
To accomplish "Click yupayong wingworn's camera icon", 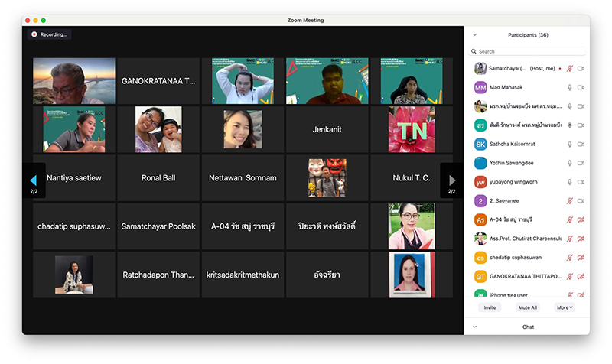I will click(581, 182).
